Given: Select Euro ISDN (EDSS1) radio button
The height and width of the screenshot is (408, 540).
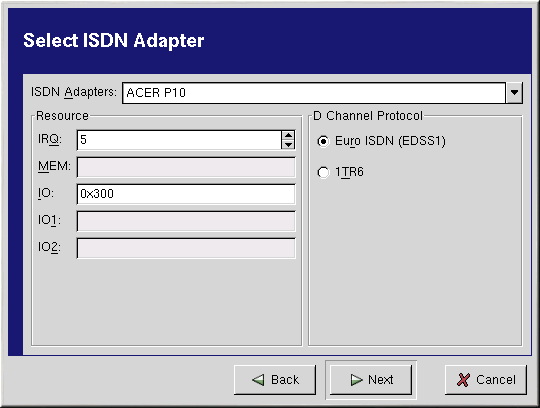Looking at the screenshot, I should click(x=323, y=141).
